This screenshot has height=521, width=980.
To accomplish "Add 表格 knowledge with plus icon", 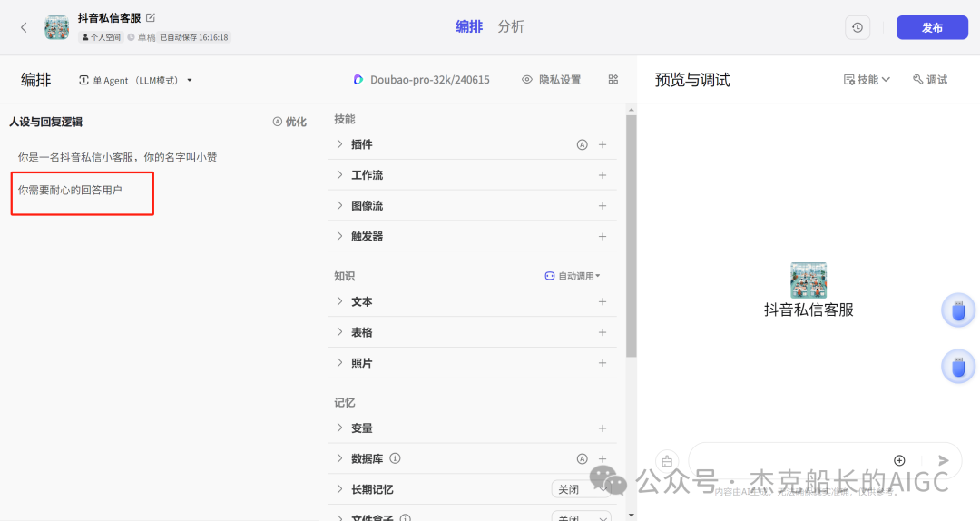I will point(603,332).
